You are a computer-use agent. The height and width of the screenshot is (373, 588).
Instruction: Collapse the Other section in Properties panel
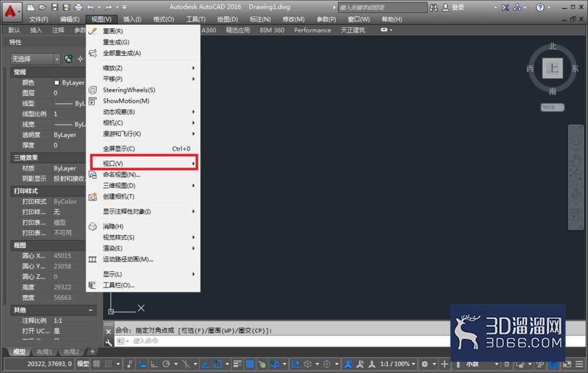(x=91, y=310)
